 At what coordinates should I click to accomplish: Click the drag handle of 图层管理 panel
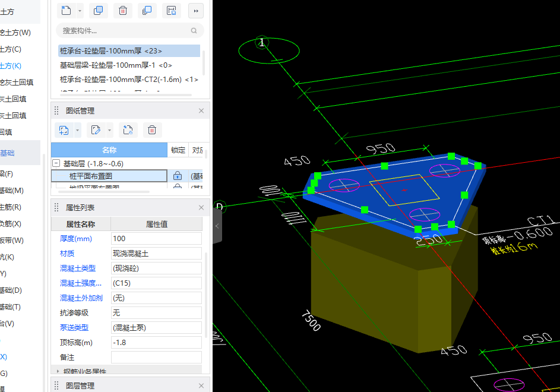[x=56, y=386]
